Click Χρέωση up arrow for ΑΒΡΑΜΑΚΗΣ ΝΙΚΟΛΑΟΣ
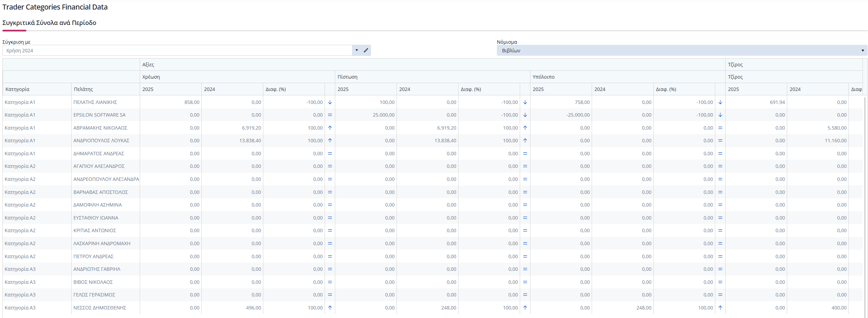868x318 pixels. click(x=330, y=128)
